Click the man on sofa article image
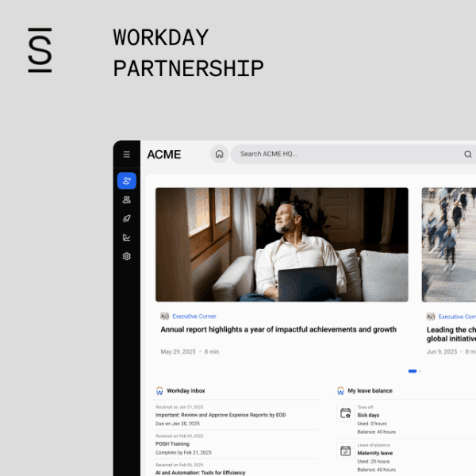This screenshot has width=476, height=476. 282,244
